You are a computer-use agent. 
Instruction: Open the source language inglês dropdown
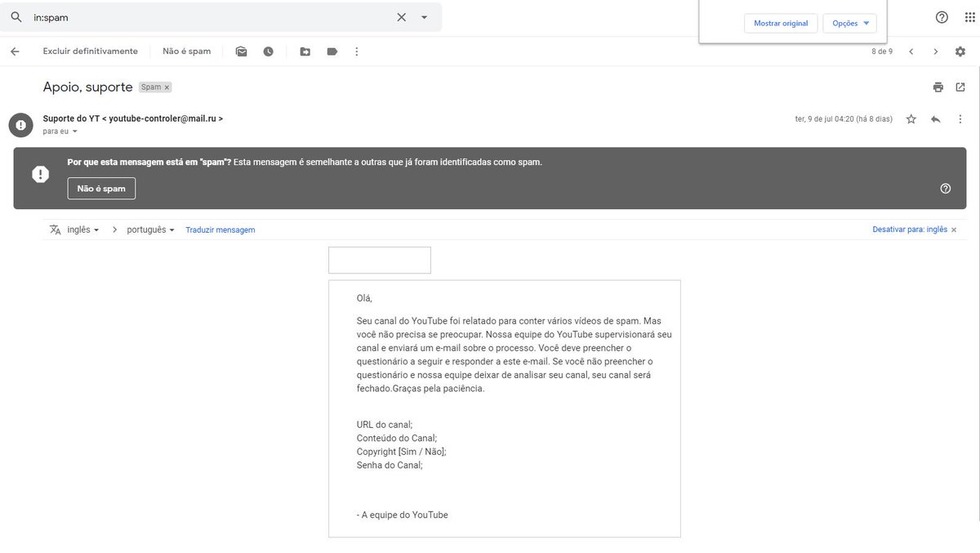[x=82, y=230]
